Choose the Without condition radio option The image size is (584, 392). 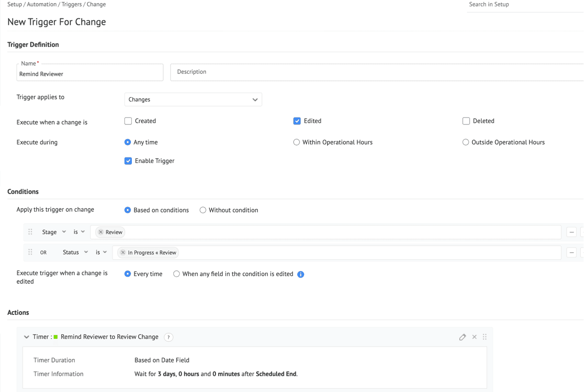click(x=203, y=210)
